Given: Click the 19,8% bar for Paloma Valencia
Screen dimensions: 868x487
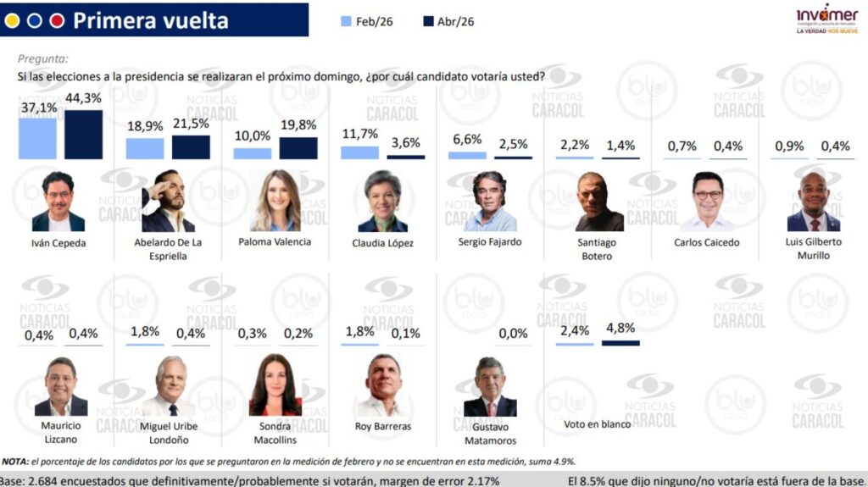Looking at the screenshot, I should click(298, 148).
